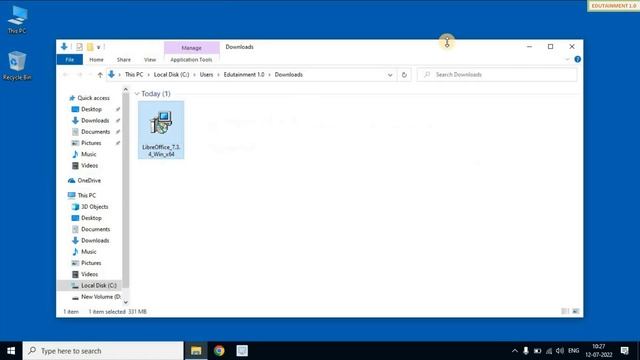Click navigation pane scroll down arrow
640x360 pixels.
pos(126,302)
